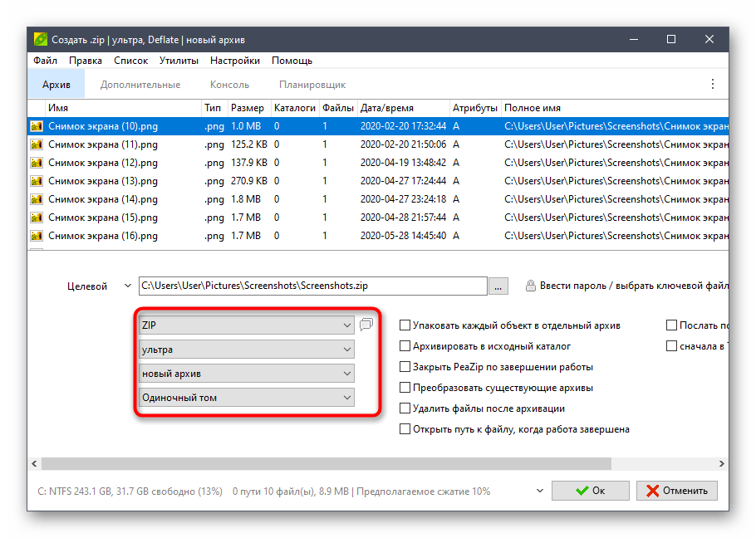The width and height of the screenshot is (756, 538).
Task: Click the PeaZip app icon in title bar
Action: (x=40, y=39)
